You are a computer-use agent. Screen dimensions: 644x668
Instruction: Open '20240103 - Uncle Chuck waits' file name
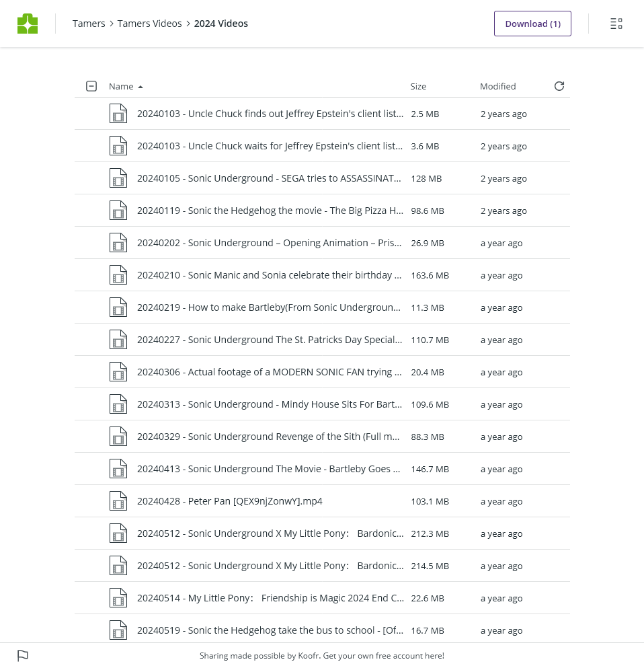point(270,146)
